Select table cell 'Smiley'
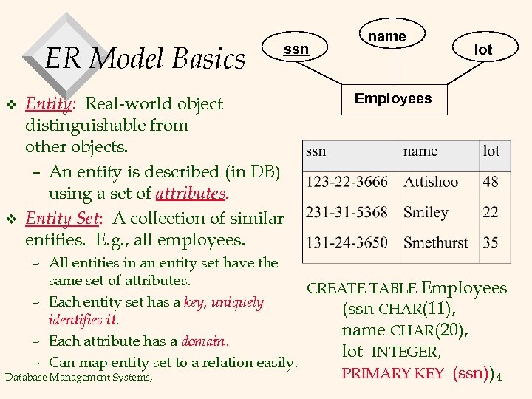Screen dimensions: 532x399 click(x=426, y=213)
